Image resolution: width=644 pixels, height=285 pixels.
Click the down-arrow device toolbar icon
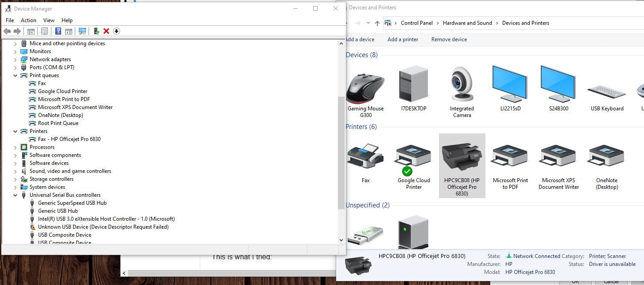coord(116,31)
